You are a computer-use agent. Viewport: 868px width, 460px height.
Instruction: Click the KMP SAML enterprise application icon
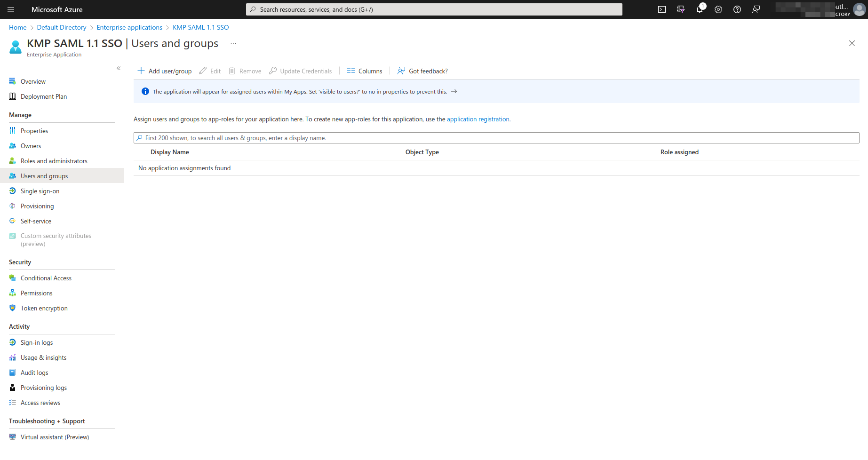tap(16, 47)
